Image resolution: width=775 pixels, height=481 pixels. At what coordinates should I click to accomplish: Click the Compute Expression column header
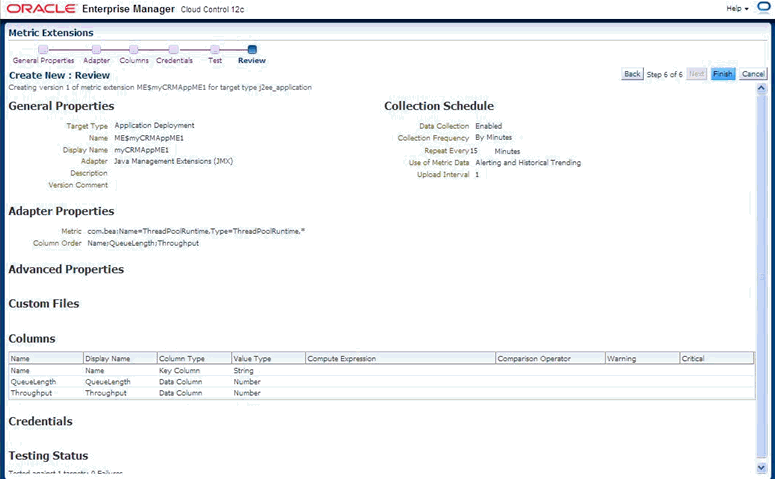400,358
